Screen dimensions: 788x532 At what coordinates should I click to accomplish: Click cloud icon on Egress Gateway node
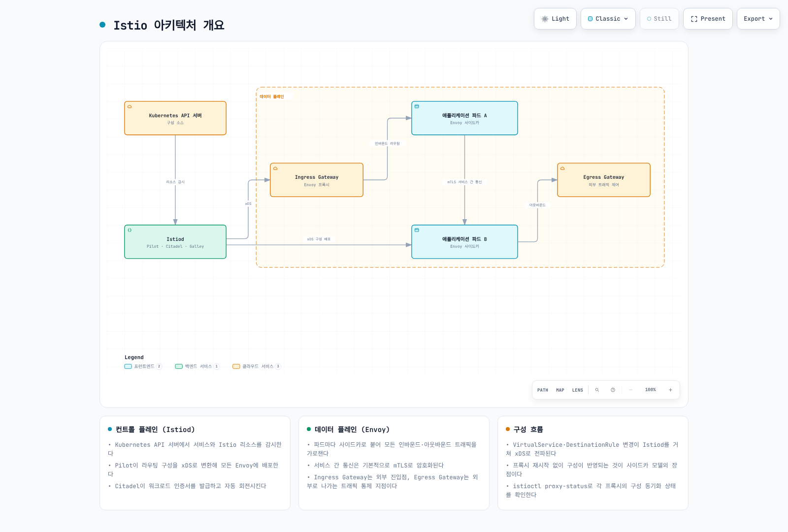coord(562,168)
